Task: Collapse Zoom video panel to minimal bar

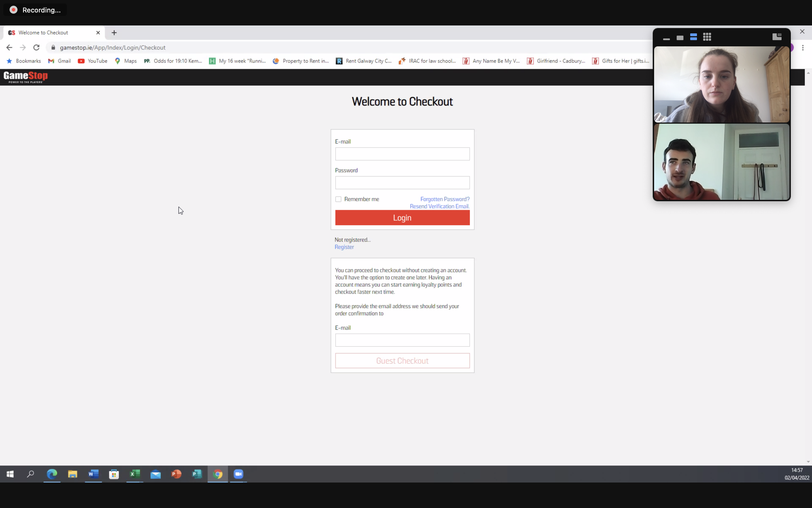Action: (667, 39)
